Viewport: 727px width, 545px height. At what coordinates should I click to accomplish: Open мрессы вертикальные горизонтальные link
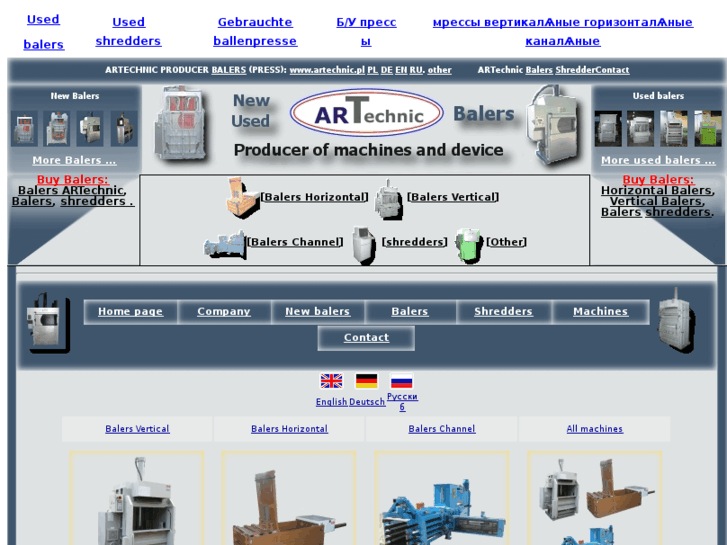pyautogui.click(x=563, y=32)
